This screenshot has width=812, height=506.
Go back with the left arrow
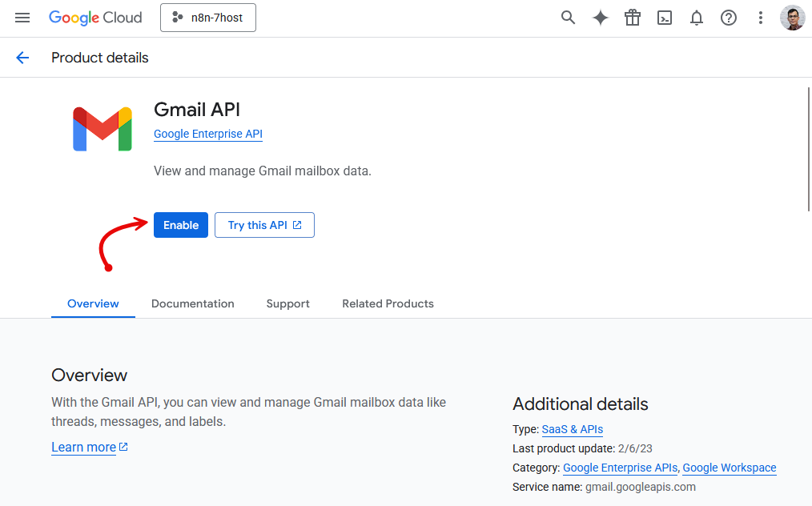pyautogui.click(x=22, y=58)
